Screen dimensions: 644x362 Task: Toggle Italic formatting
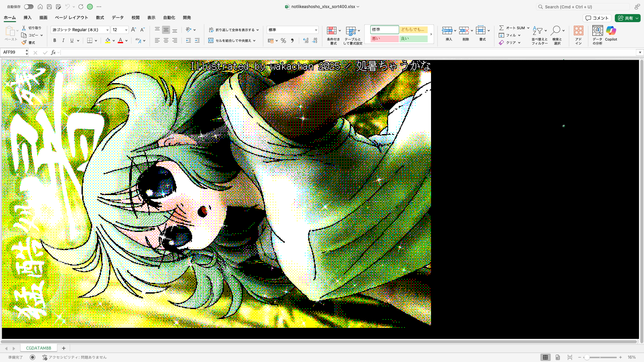pyautogui.click(x=63, y=41)
